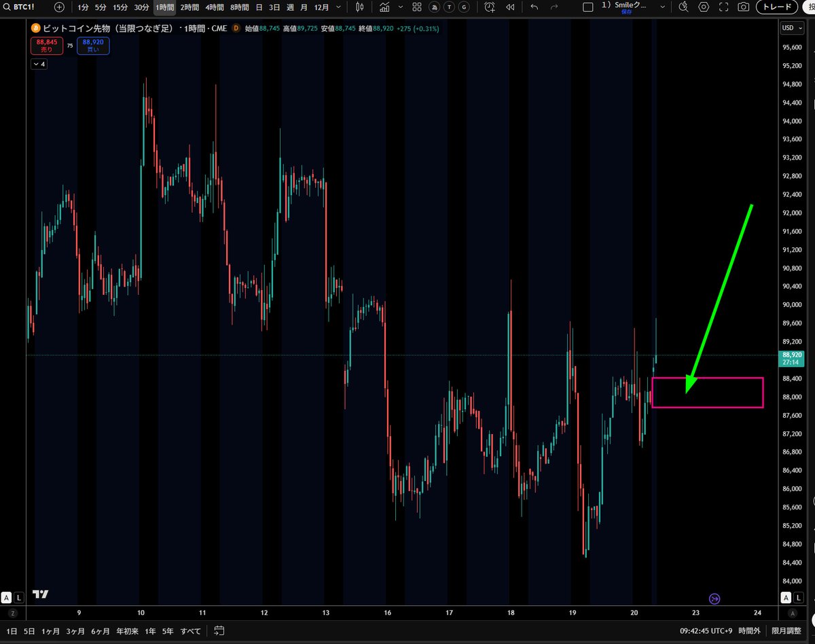This screenshot has height=644, width=815.
Task: Select the 1時間 timeframe
Action: coord(164,7)
